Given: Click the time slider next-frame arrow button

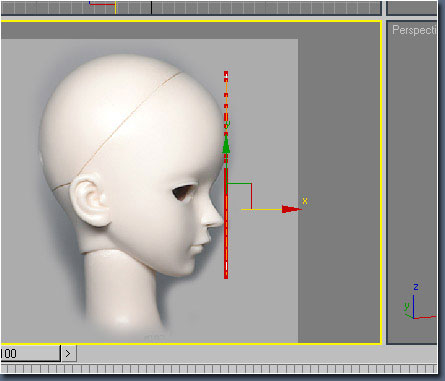Looking at the screenshot, I should 68,353.
